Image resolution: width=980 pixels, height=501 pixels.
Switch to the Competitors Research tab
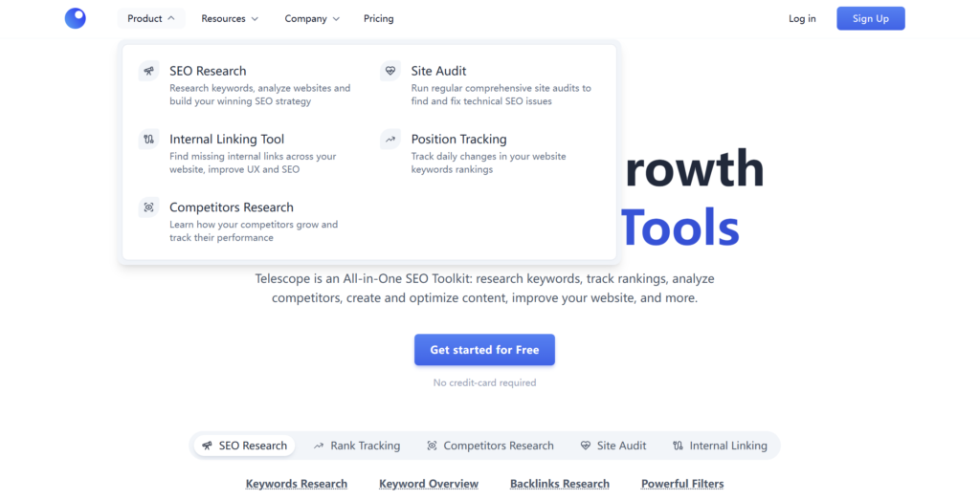tap(490, 446)
